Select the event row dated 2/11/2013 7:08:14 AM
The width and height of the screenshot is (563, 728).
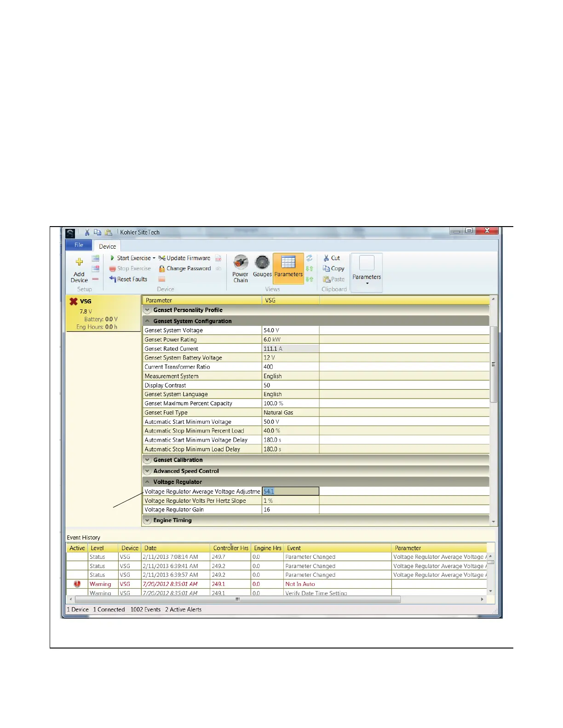(276, 557)
